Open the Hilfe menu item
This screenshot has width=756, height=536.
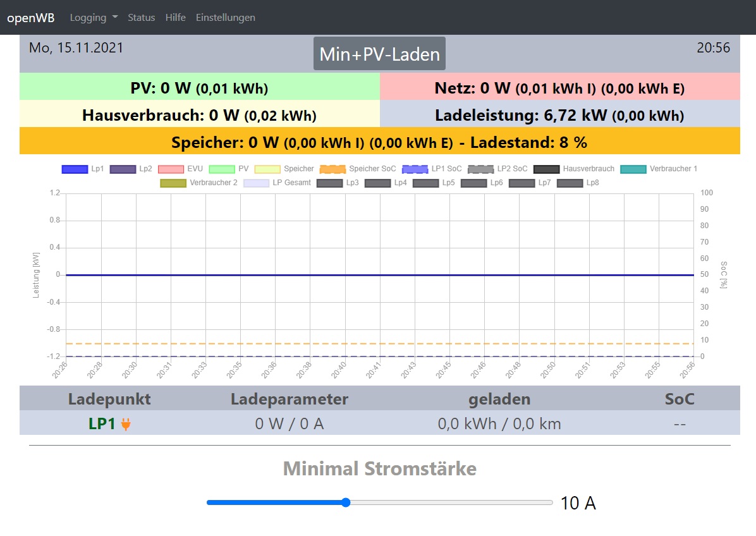point(175,18)
